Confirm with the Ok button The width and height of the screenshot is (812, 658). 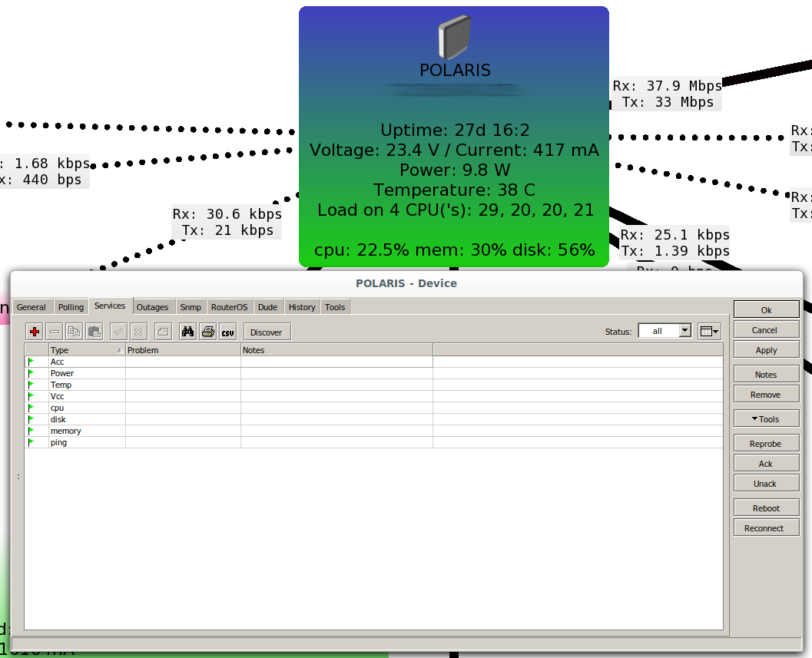766,310
